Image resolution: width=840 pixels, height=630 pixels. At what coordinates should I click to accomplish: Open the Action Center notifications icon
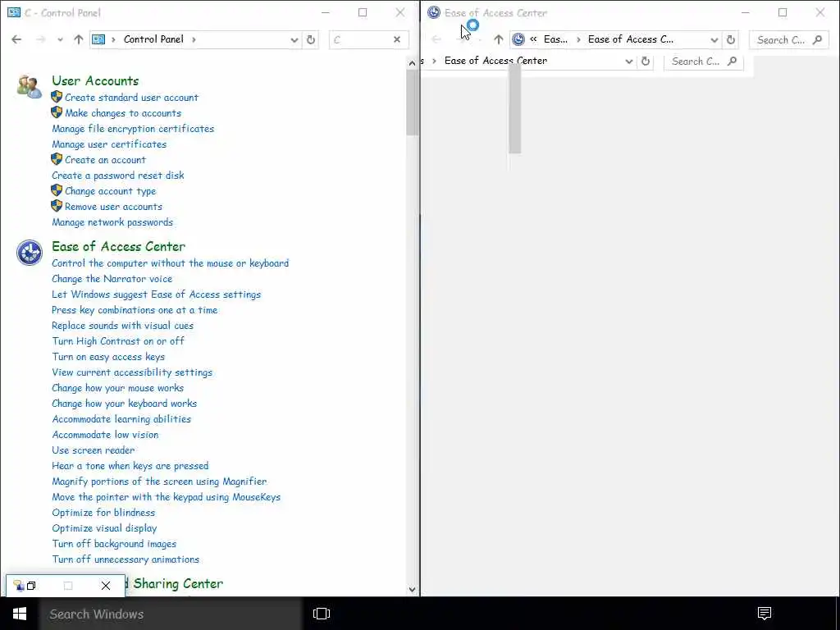[765, 614]
